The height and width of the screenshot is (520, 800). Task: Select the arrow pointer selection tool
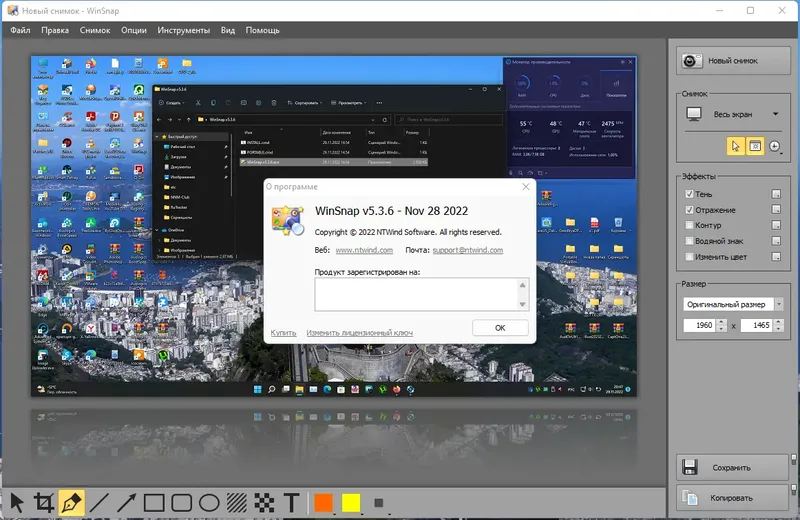click(17, 503)
